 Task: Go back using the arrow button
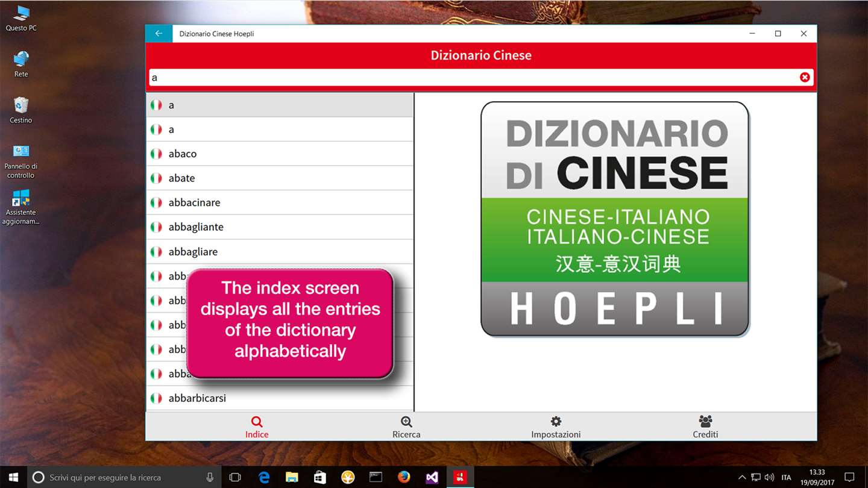(159, 34)
